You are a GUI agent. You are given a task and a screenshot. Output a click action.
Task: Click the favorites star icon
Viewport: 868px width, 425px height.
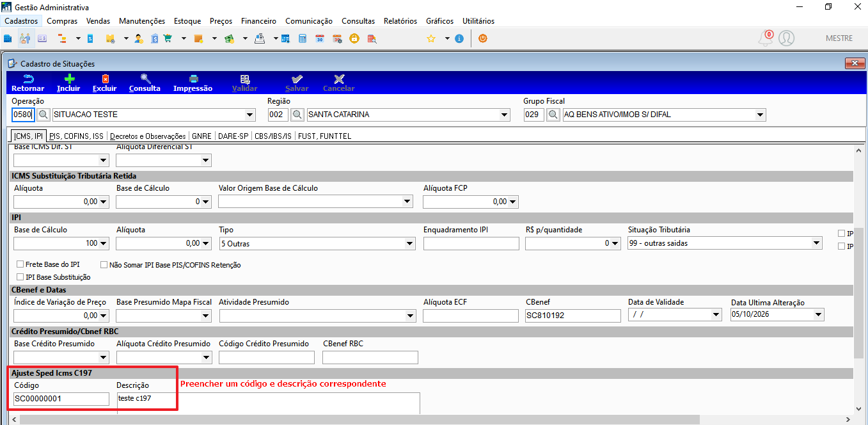coord(431,38)
